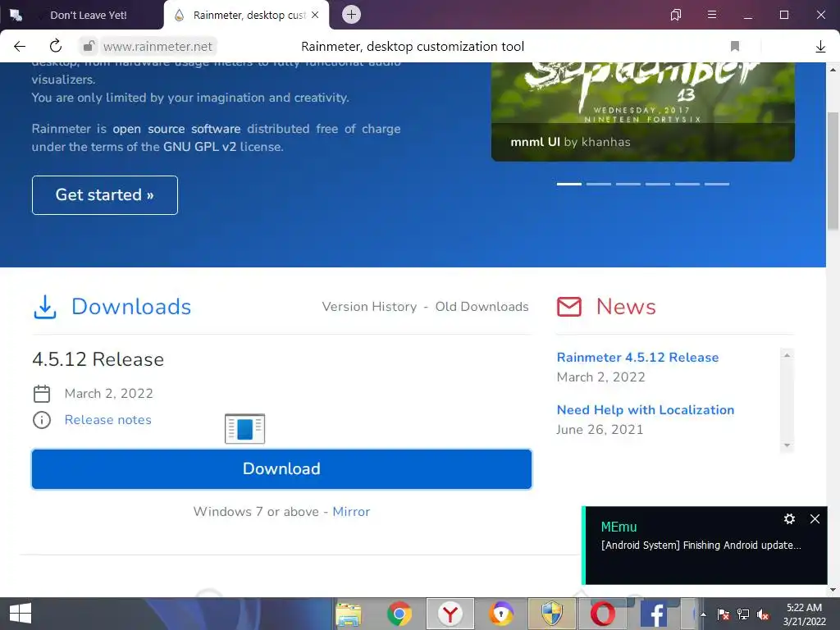
Task: Click the network tray icon
Action: click(743, 614)
